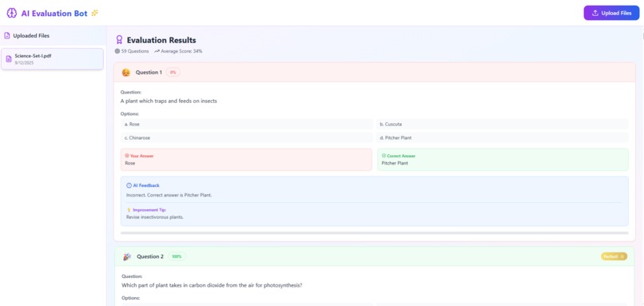Click the trending arrow icon by Average Score

pyautogui.click(x=157, y=51)
